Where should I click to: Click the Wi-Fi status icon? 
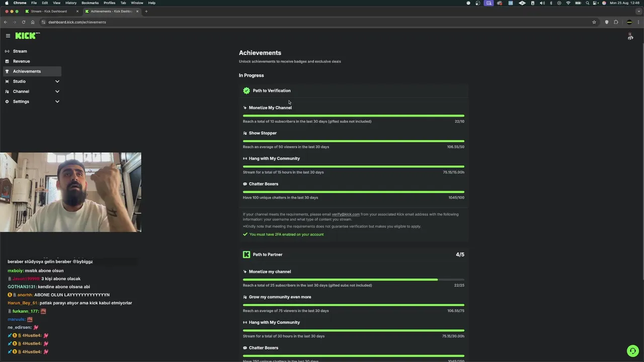568,3
